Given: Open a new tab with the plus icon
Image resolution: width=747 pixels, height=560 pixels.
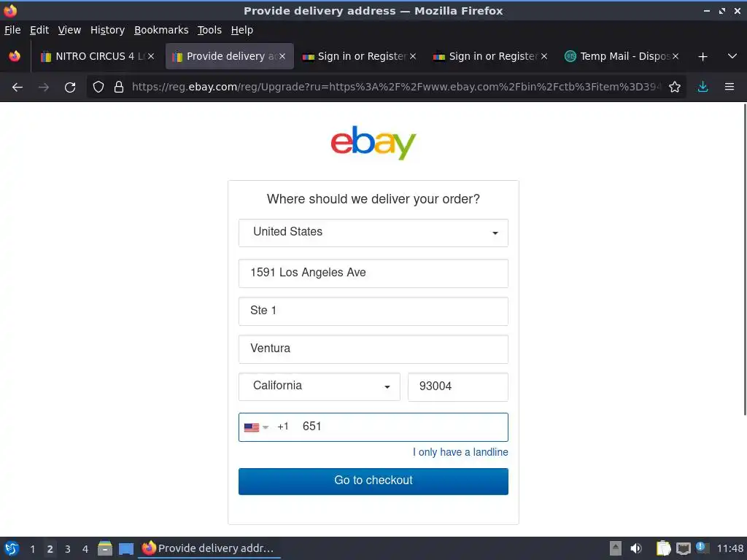Looking at the screenshot, I should (703, 57).
